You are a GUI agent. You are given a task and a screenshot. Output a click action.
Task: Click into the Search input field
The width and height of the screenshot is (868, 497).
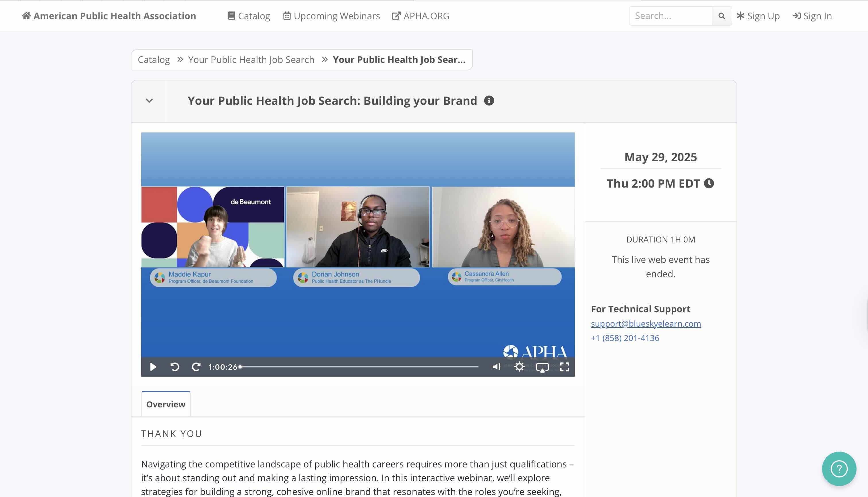pos(671,16)
